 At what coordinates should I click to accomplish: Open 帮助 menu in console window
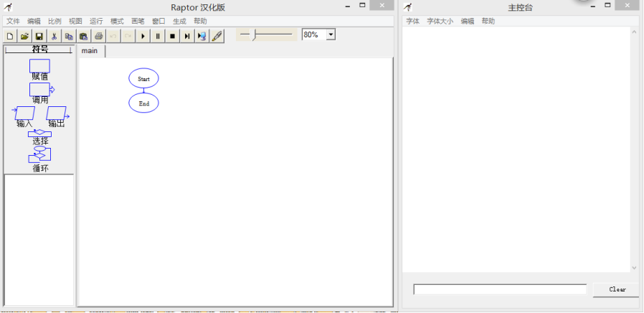pyautogui.click(x=488, y=21)
